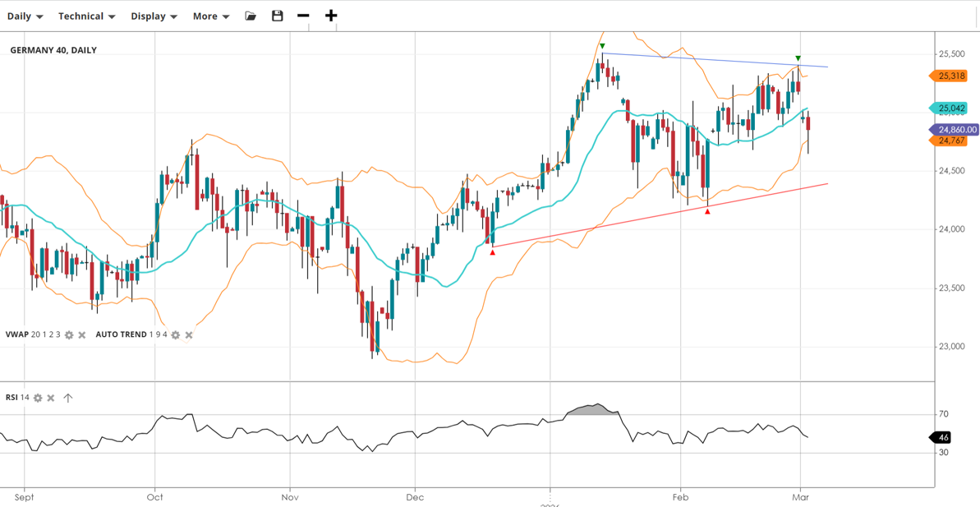Remove the RSI indicator
Screen dimensions: 980x507
coord(51,399)
